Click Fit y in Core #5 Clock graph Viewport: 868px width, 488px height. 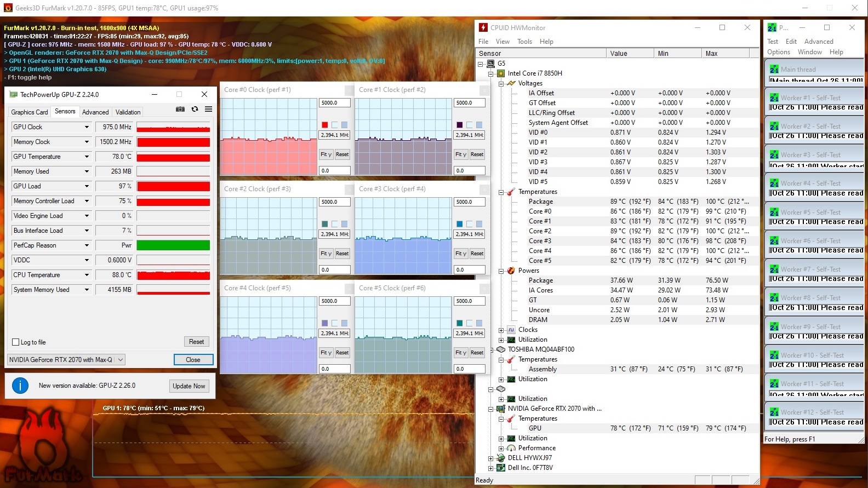point(461,353)
